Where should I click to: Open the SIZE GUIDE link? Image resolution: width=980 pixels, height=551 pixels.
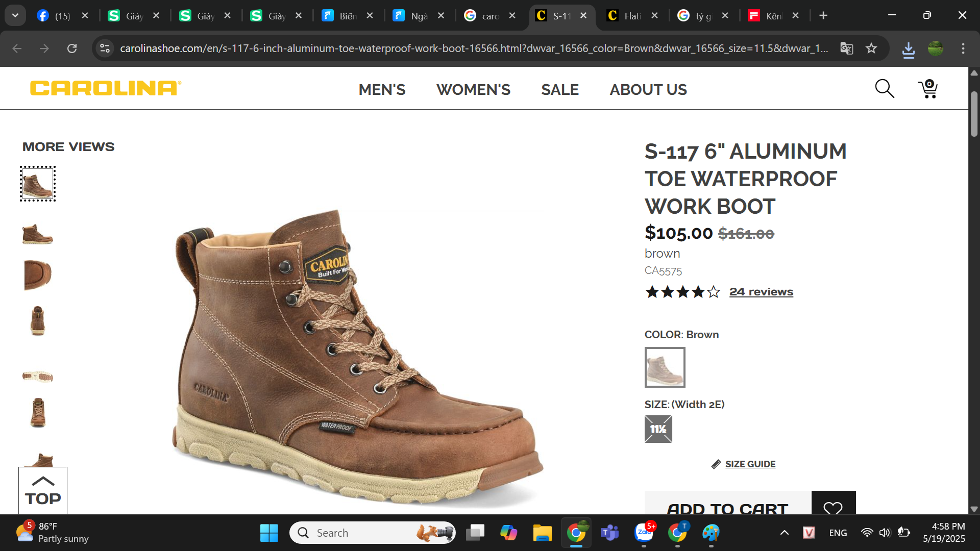coord(750,464)
